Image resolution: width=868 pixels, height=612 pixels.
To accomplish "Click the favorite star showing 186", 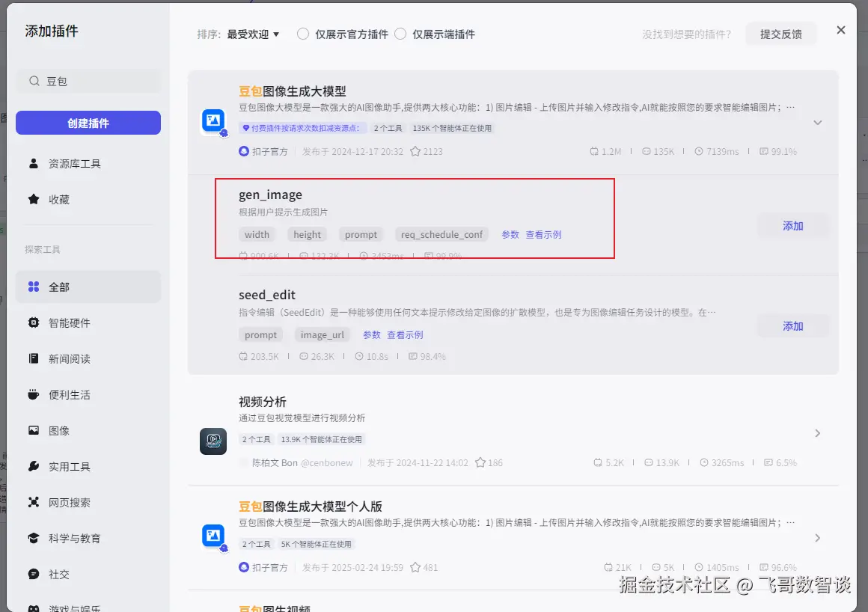I will pos(480,462).
